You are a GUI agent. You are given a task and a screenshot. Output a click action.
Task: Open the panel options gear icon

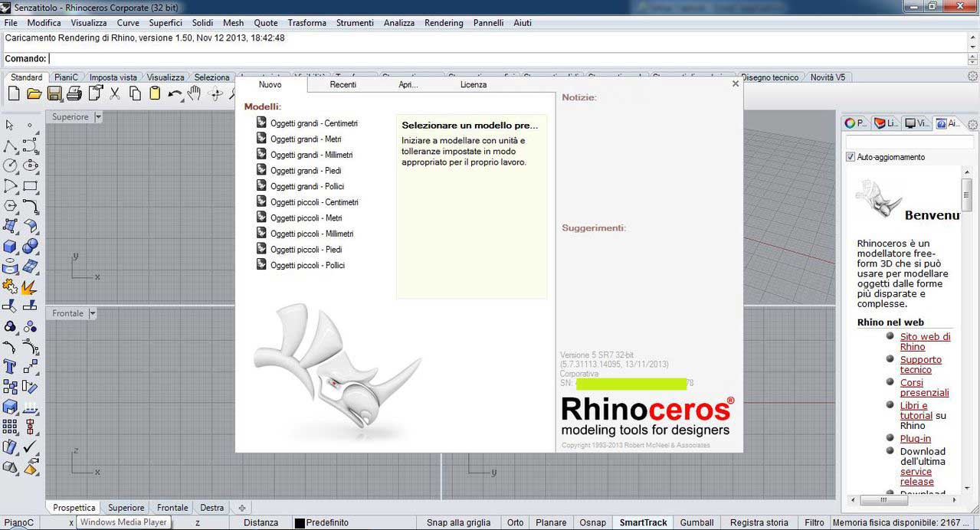coord(973,123)
